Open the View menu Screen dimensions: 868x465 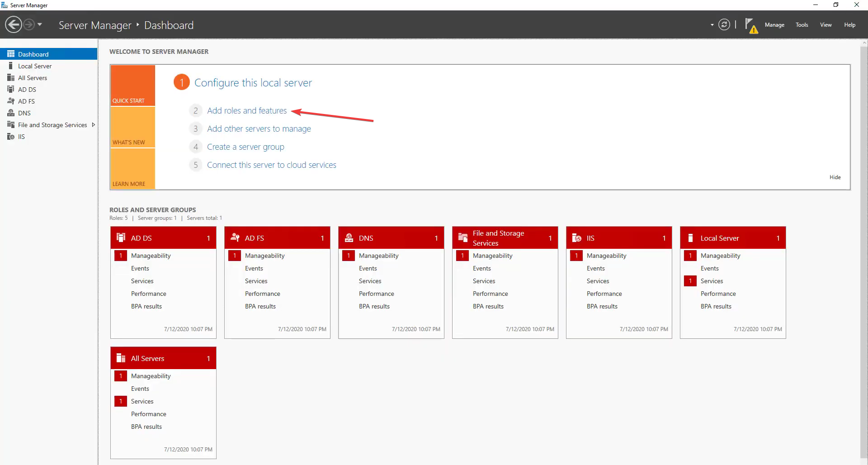point(826,25)
